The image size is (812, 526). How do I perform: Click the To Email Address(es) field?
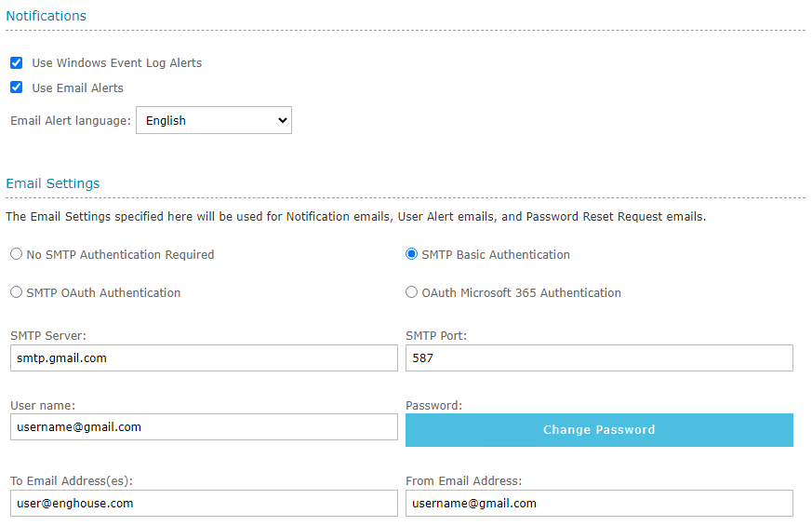pyautogui.click(x=204, y=504)
